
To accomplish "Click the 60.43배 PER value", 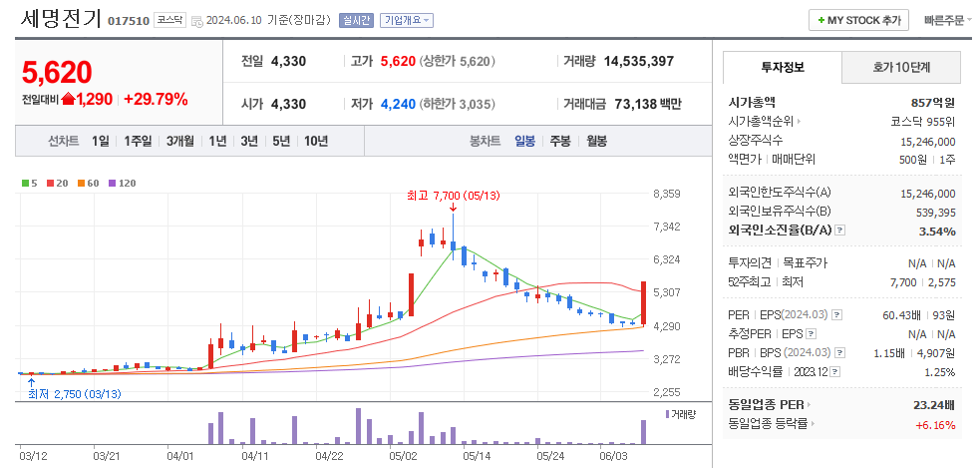I will coord(900,314).
